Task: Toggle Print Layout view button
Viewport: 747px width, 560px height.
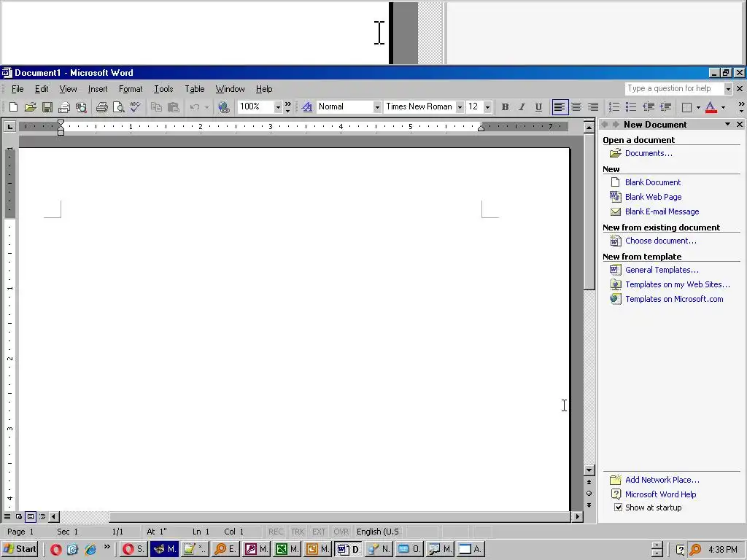Action: pos(31,516)
